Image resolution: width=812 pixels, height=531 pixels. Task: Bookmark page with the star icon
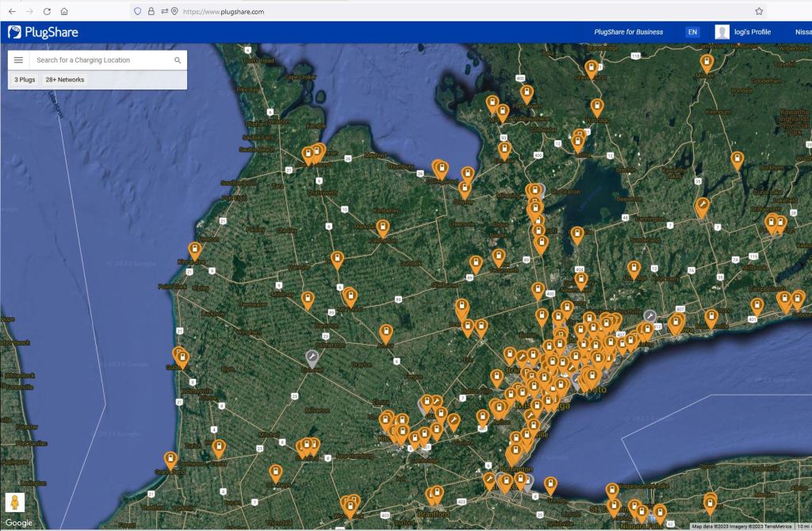[759, 12]
